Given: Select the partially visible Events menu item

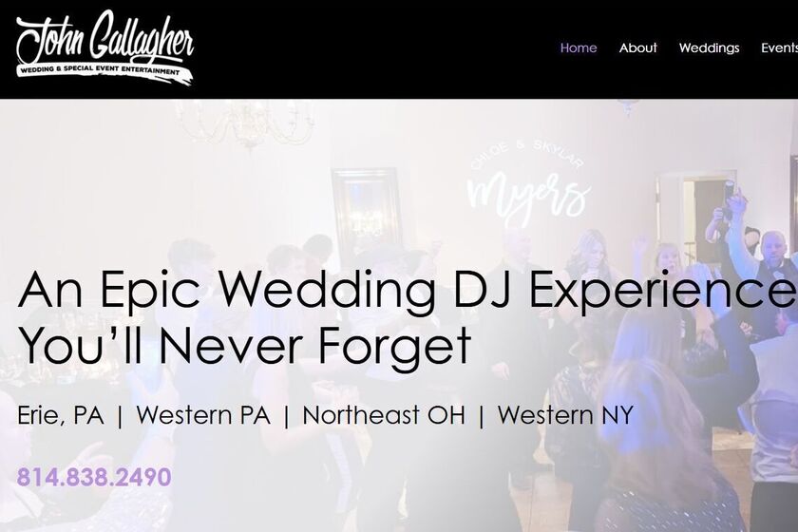Looking at the screenshot, I should 779,47.
